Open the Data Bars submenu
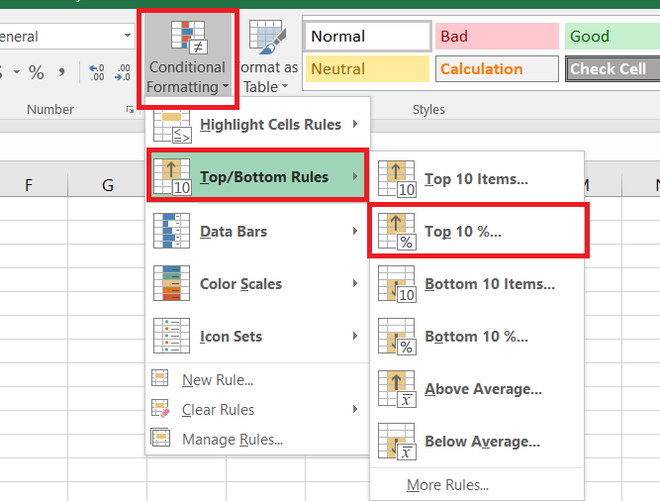The height and width of the screenshot is (501, 660). tap(258, 231)
